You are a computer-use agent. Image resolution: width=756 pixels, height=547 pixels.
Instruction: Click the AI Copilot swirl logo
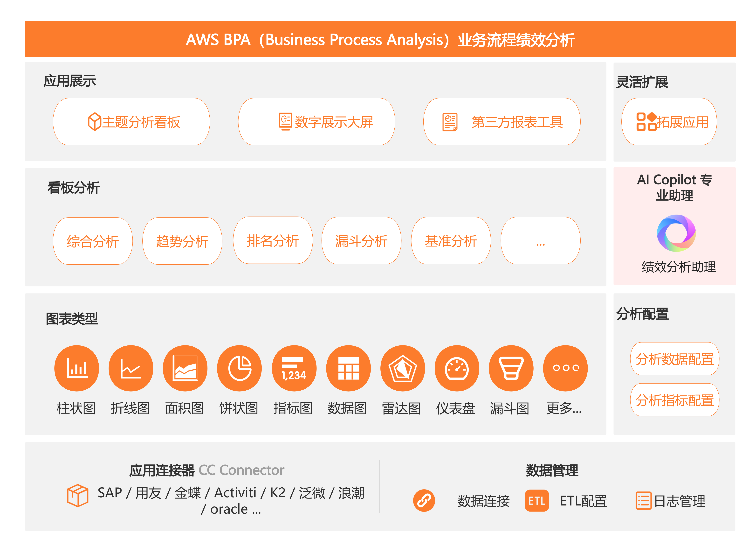(676, 233)
